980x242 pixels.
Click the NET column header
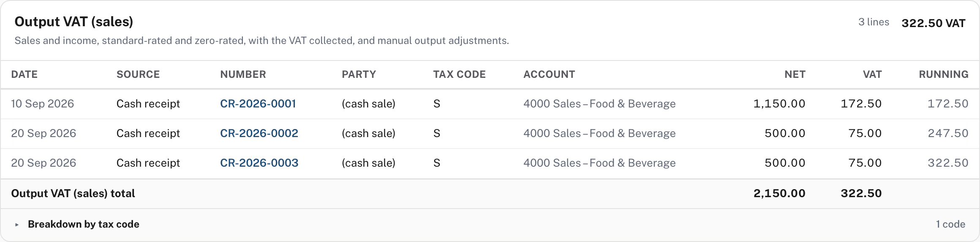point(795,74)
